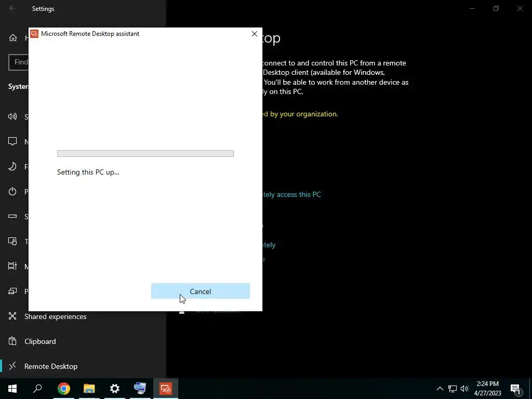Open the volume tray icon

pyautogui.click(x=464, y=389)
